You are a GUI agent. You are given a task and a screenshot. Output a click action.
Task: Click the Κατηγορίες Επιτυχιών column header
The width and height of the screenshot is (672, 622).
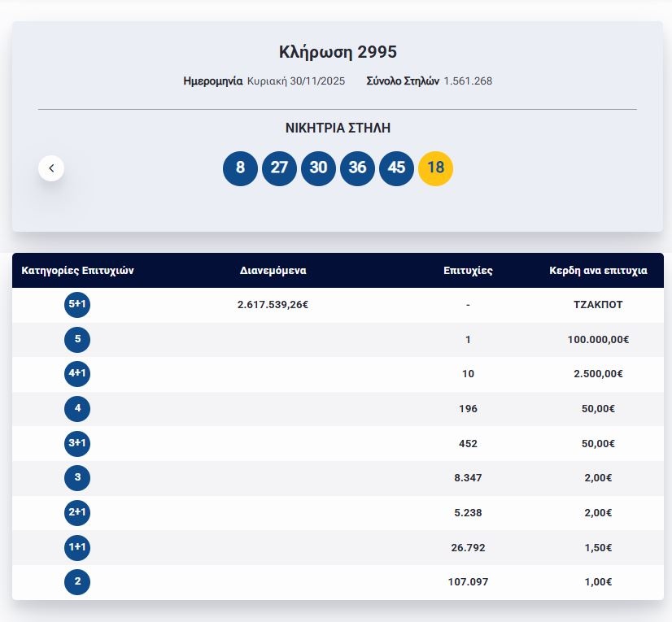click(x=77, y=271)
